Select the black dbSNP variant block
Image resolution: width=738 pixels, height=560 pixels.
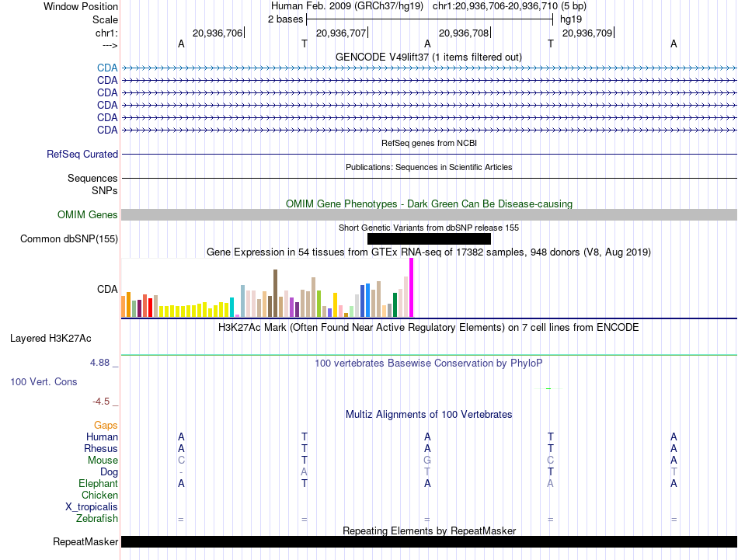pyautogui.click(x=429, y=239)
